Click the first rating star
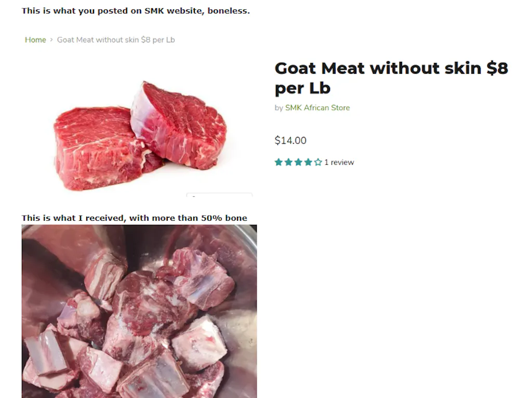 tap(278, 163)
